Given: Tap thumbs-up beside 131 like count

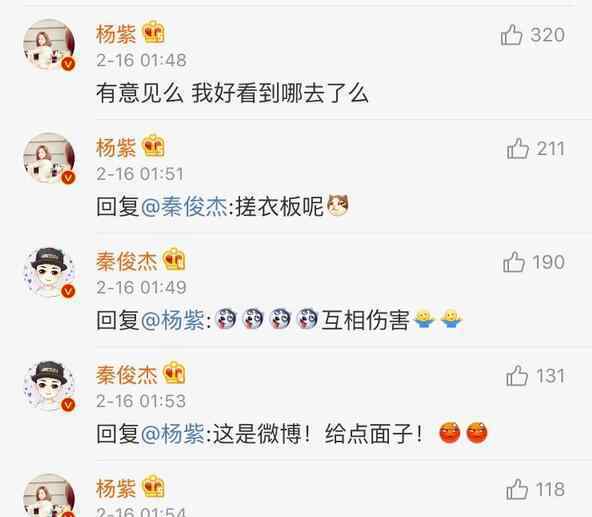Looking at the screenshot, I should [516, 376].
